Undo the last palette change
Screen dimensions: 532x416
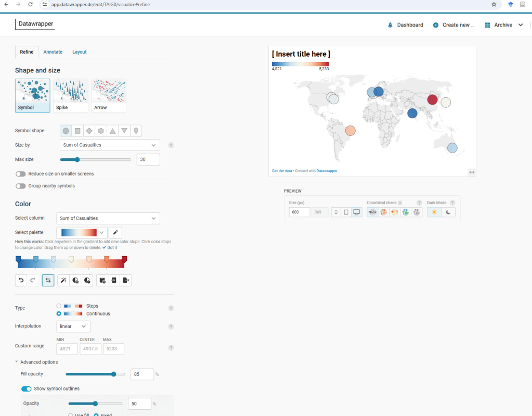coord(21,281)
